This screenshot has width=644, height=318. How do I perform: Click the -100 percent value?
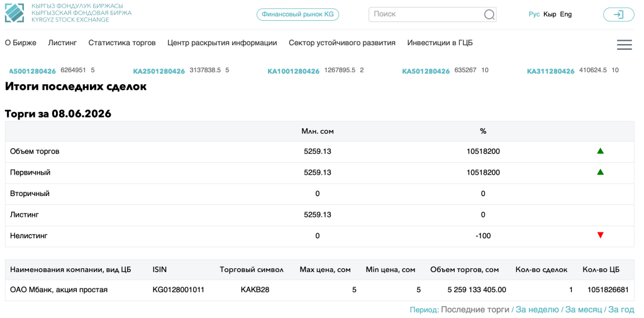[483, 236]
